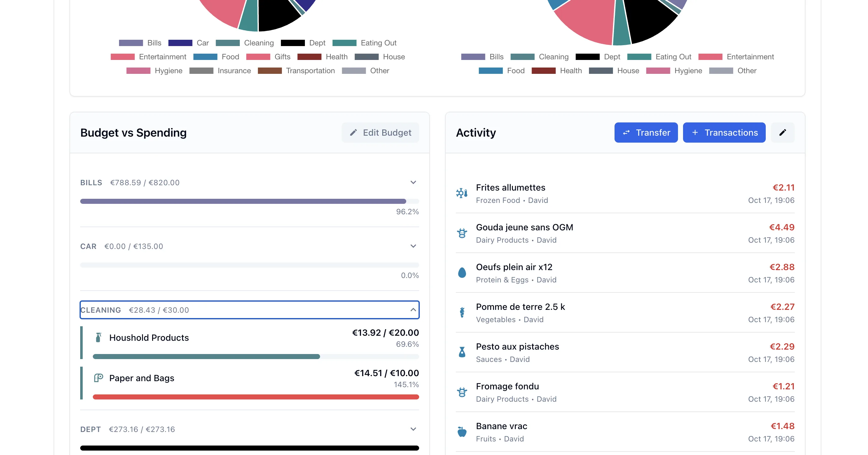The height and width of the screenshot is (455, 868).
Task: Toggle Gifts legend item in left chart
Action: [268, 56]
